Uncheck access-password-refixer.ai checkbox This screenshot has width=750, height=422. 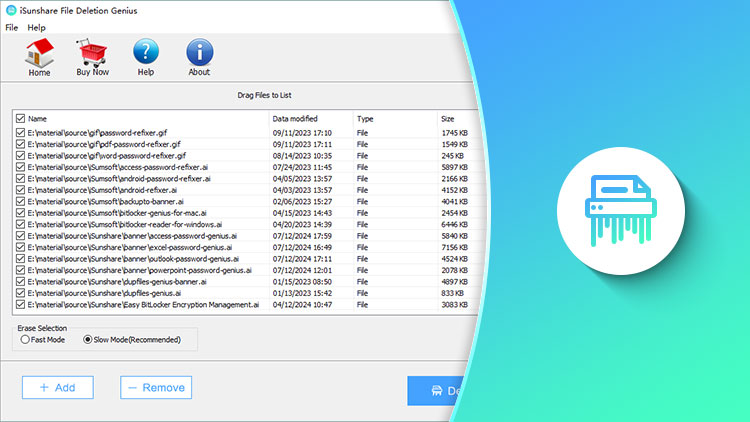[20, 167]
